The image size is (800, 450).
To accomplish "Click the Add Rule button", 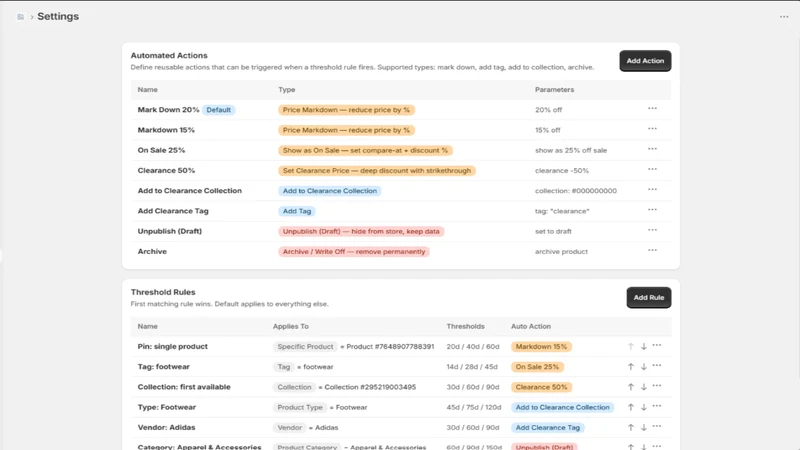I will click(648, 297).
